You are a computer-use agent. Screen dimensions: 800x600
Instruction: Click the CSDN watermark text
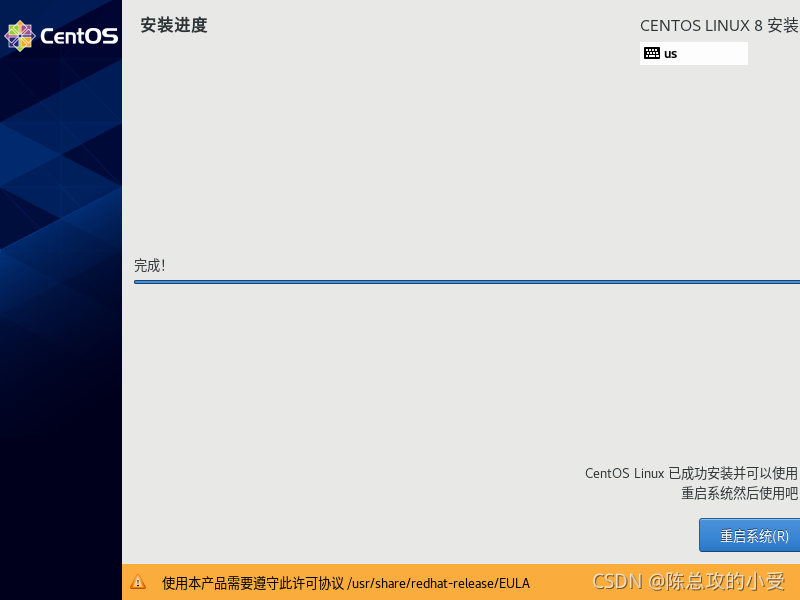click(x=616, y=582)
